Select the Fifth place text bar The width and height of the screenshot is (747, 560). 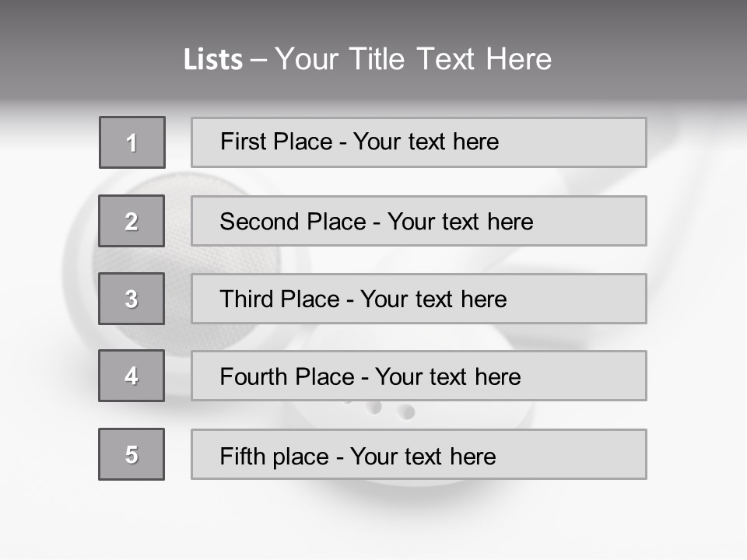tap(419, 454)
